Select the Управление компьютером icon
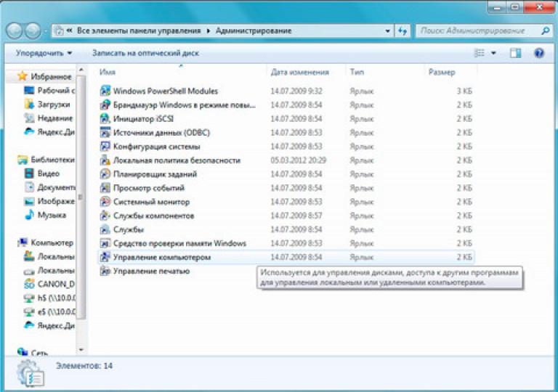Viewport: 558px width, 392px height. [x=105, y=257]
